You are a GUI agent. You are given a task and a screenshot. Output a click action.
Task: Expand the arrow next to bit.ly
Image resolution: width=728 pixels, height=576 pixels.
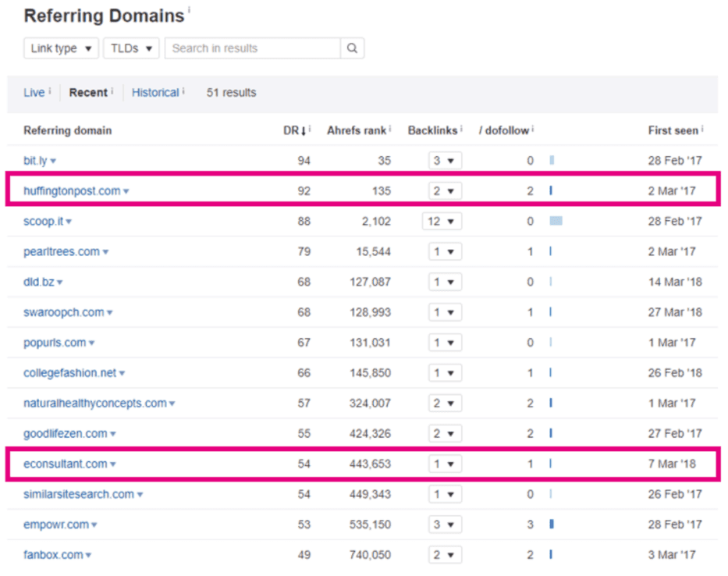point(53,162)
